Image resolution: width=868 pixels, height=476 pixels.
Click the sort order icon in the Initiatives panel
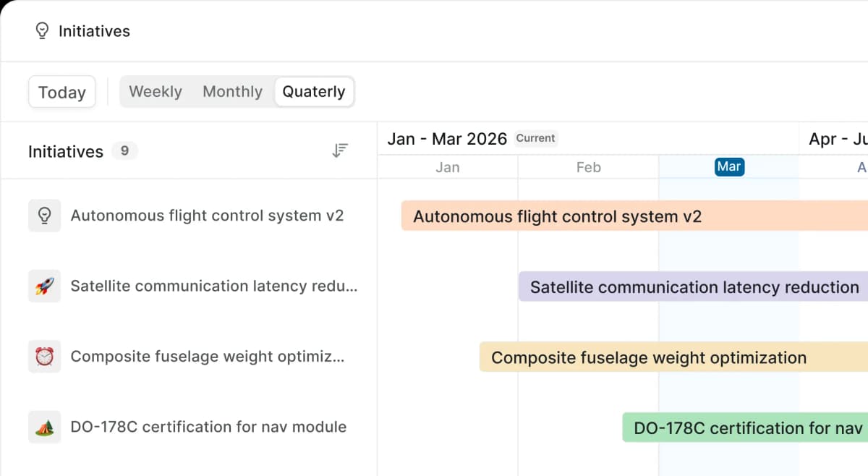coord(339,150)
